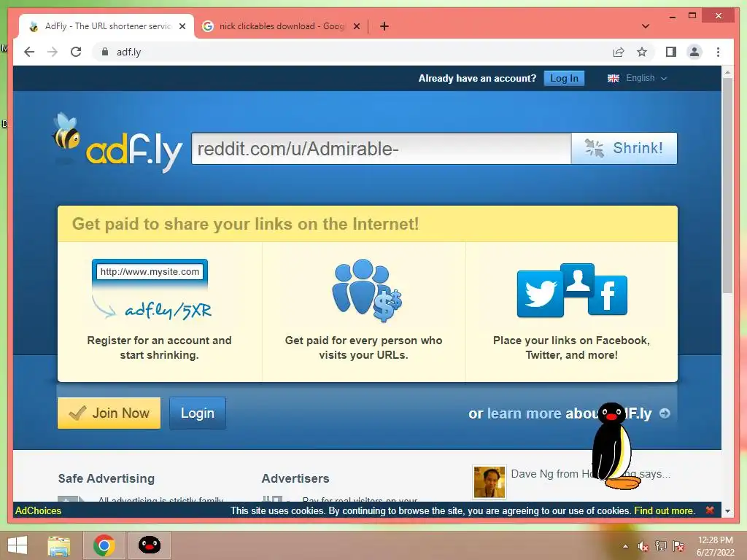Viewport: 747px width, 560px height.
Task: Click the muted volume tray icon
Action: 643,546
